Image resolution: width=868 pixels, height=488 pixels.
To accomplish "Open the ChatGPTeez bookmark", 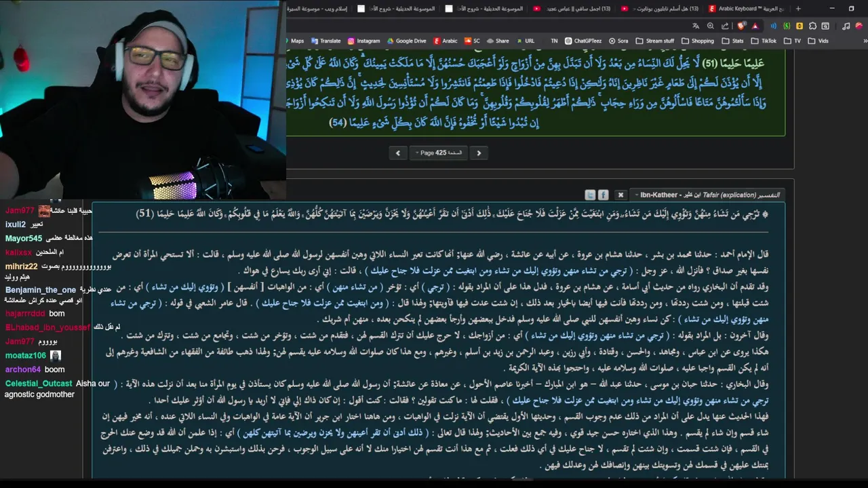I will pos(583,41).
